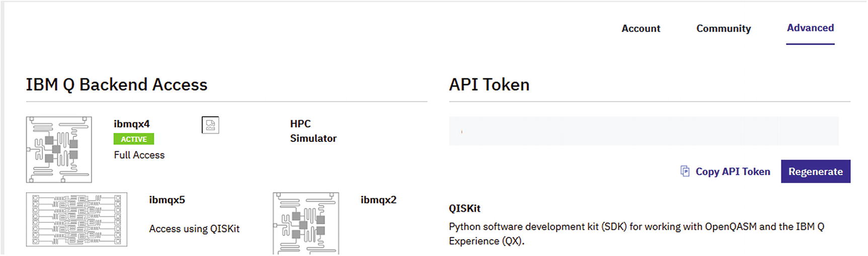Click the IBM Q Backend Access heading
Screen dimensions: 868x256
pos(117,84)
